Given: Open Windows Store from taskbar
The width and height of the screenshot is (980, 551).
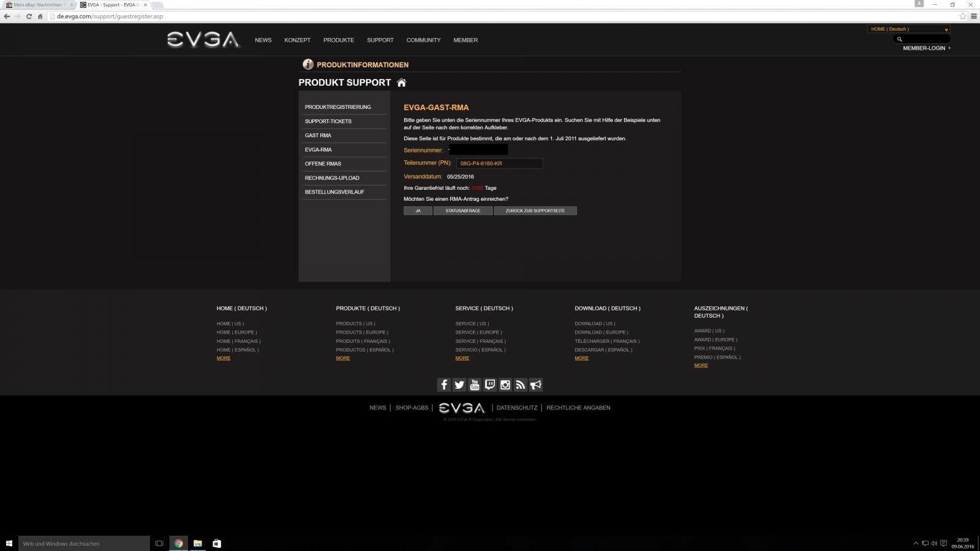Looking at the screenshot, I should click(217, 543).
